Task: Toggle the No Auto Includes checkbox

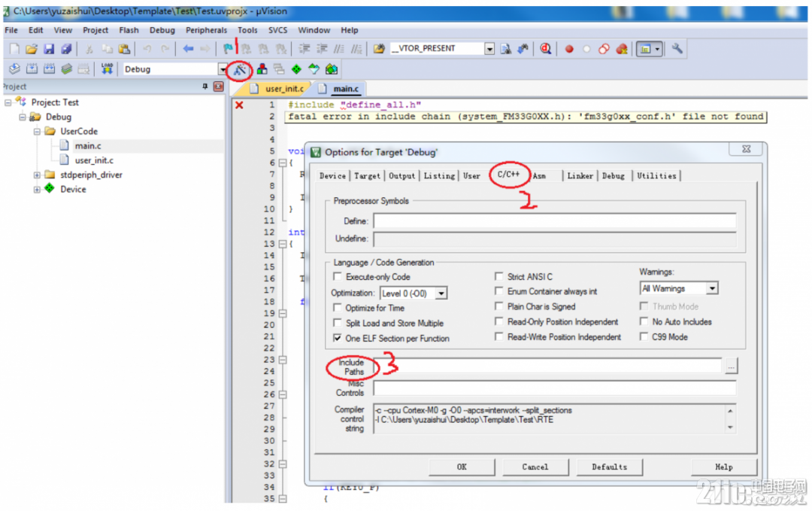Action: tap(644, 322)
